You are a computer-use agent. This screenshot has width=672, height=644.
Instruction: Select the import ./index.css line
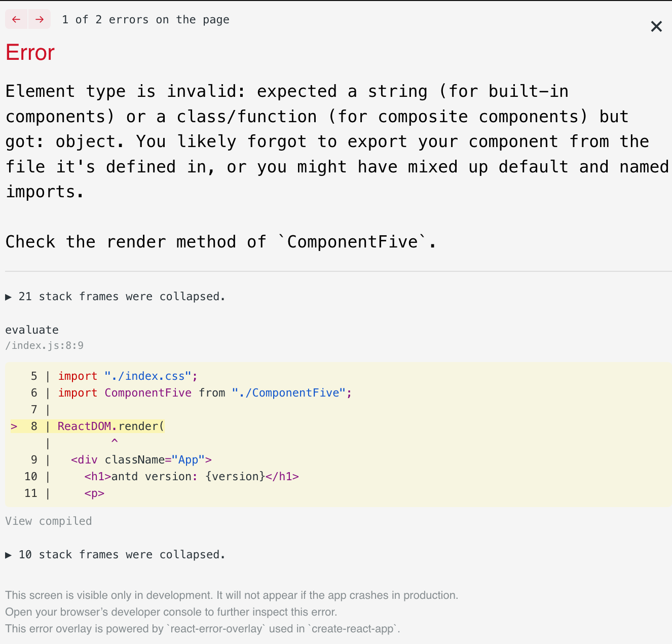click(x=127, y=376)
